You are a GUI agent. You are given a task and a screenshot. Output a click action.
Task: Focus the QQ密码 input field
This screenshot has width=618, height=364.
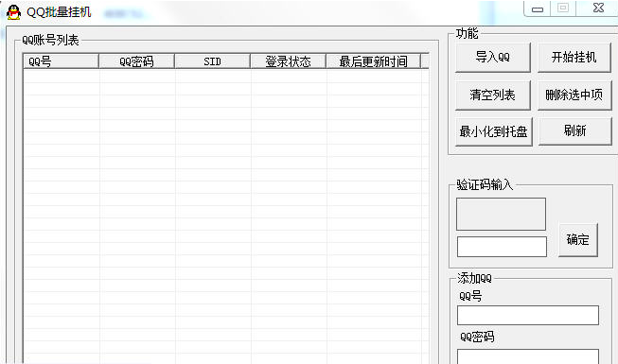(528, 356)
